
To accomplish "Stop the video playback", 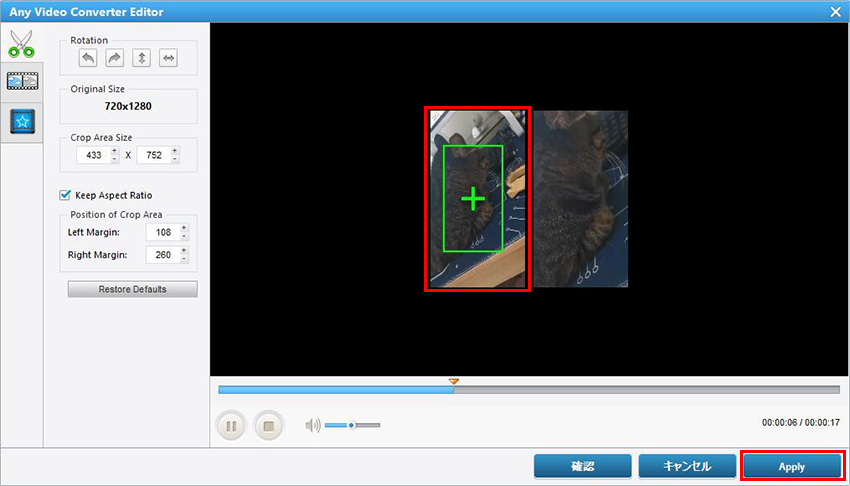I will 268,426.
